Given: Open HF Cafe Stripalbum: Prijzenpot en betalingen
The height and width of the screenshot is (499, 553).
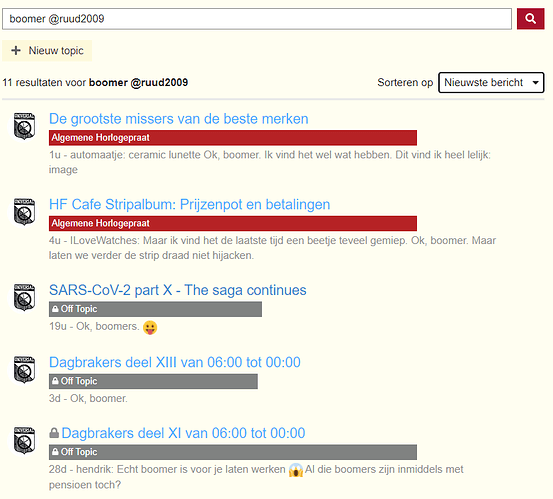Looking at the screenshot, I should coord(189,205).
